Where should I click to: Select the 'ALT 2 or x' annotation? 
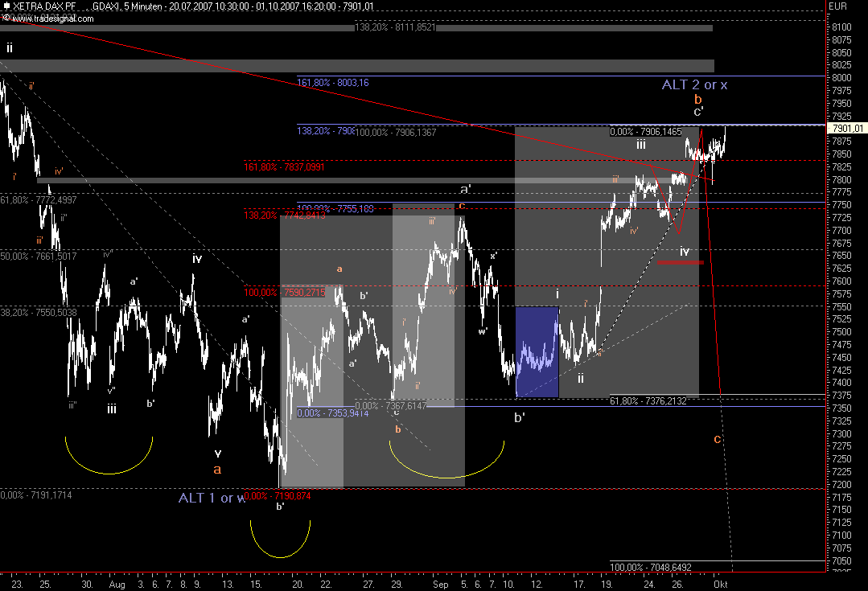click(694, 84)
